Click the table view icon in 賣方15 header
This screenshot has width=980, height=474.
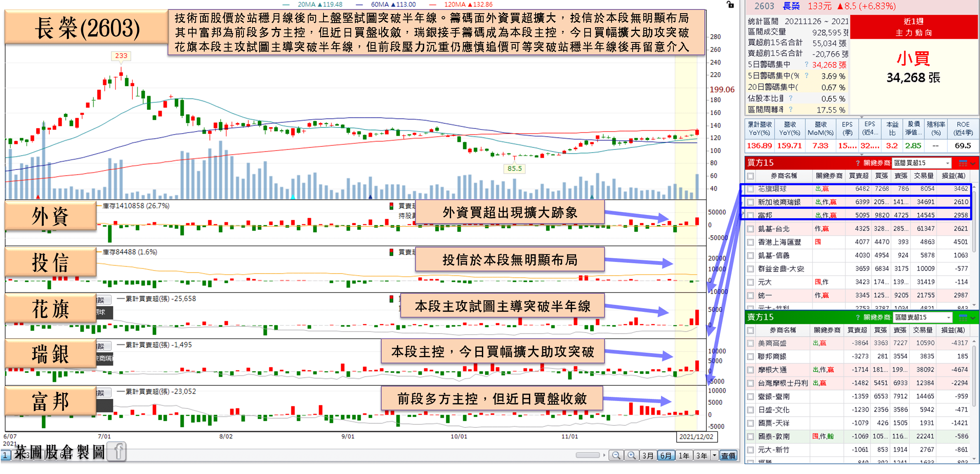pos(963,317)
